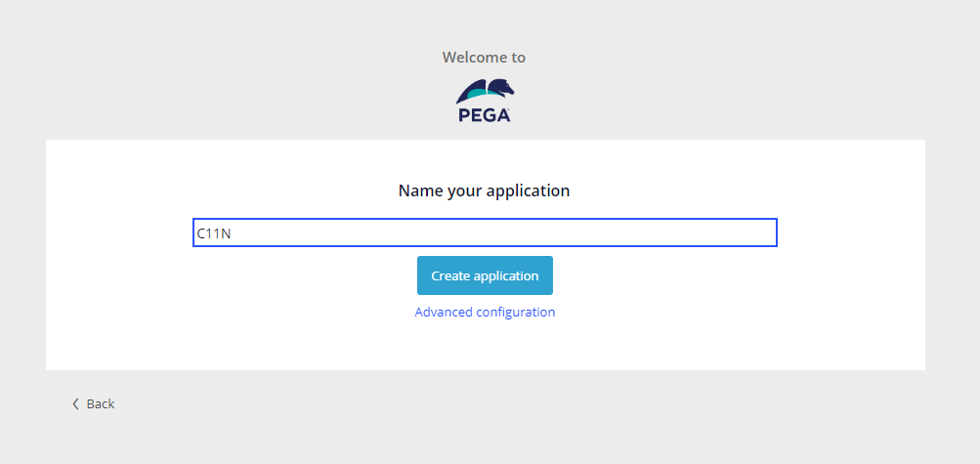Click the PEGA wordmark under the horse
980x464 pixels.
point(485,115)
